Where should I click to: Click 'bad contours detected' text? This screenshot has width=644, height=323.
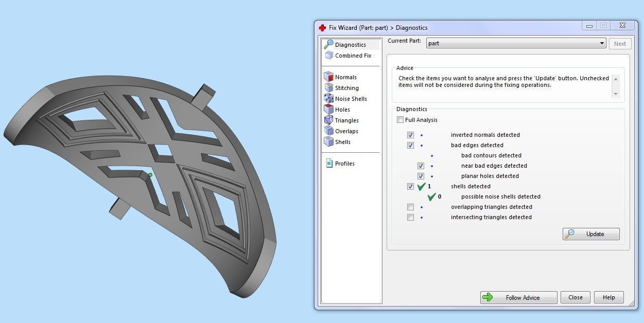point(491,155)
